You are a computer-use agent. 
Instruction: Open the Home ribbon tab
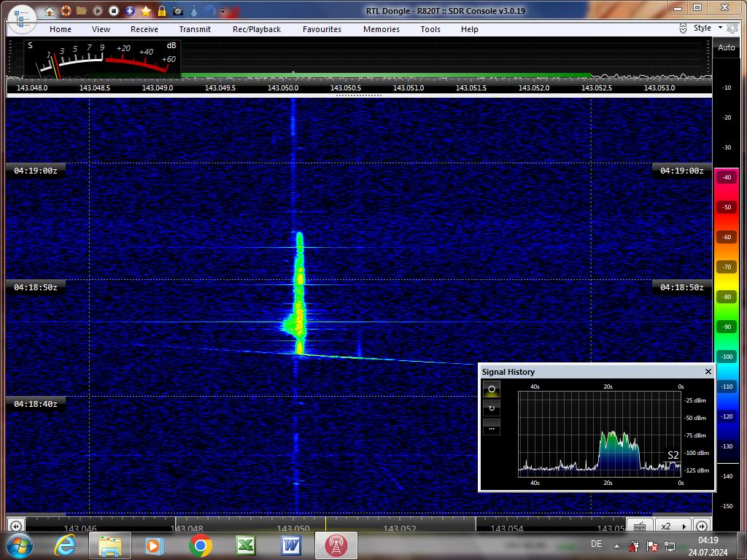[61, 29]
